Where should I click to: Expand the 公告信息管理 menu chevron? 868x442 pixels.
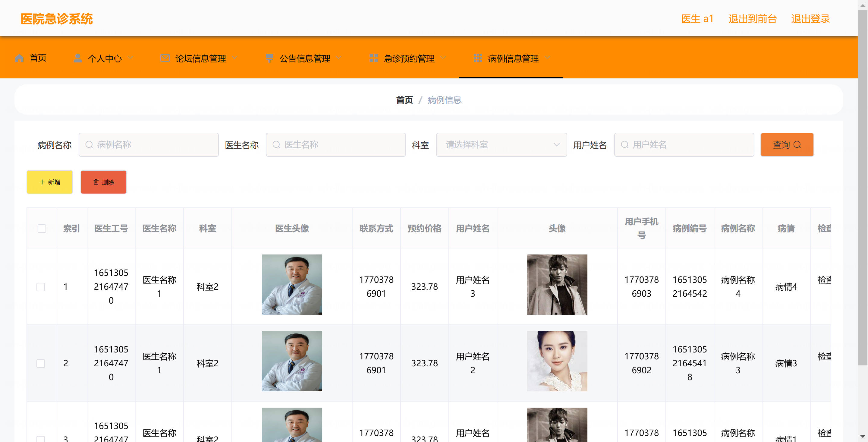339,58
